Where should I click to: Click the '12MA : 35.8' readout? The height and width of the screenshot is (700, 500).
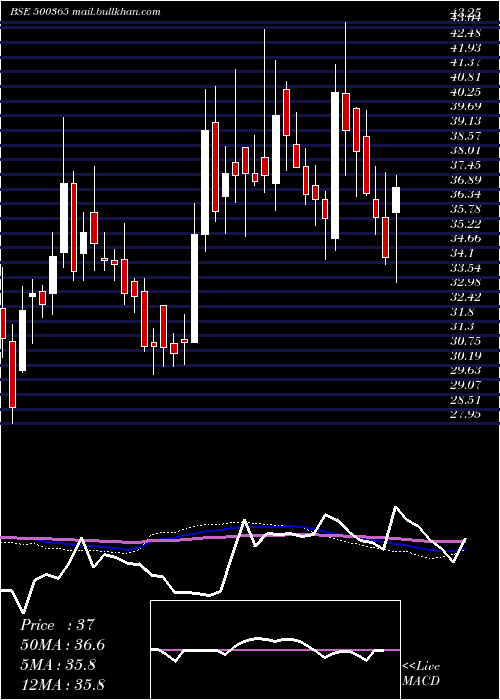62,684
